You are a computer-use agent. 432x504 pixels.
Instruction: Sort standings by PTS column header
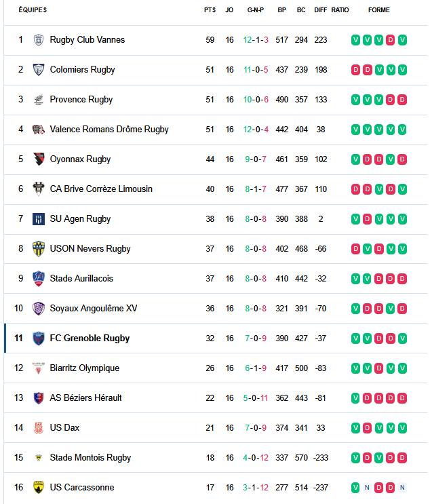(x=210, y=10)
